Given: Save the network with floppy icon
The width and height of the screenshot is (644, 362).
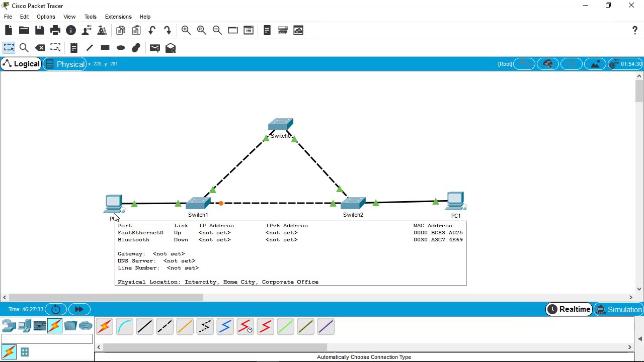Looking at the screenshot, I should pyautogui.click(x=39, y=31).
